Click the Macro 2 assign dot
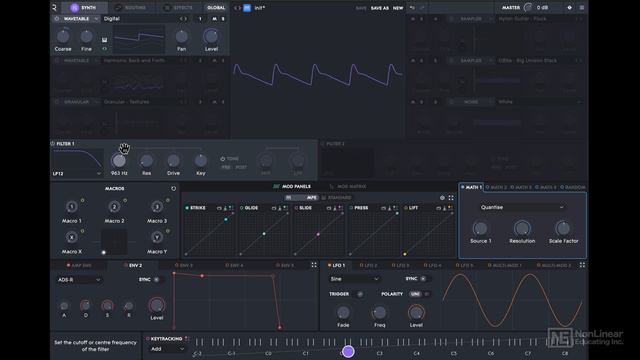 point(125,200)
